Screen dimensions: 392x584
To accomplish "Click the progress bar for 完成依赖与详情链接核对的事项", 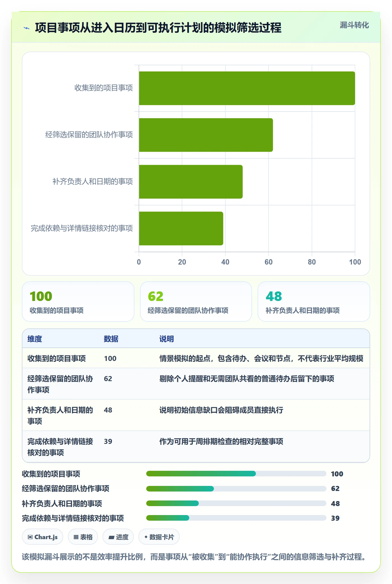I will point(236,518).
